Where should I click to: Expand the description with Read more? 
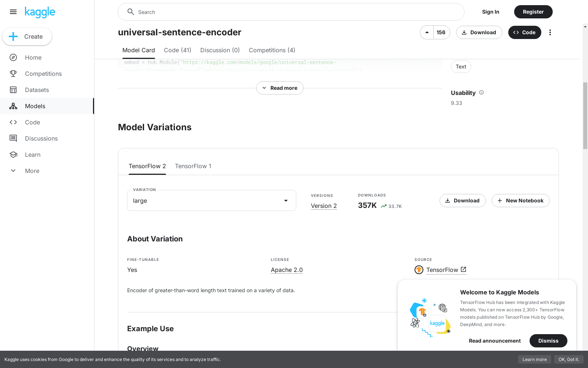pos(280,88)
